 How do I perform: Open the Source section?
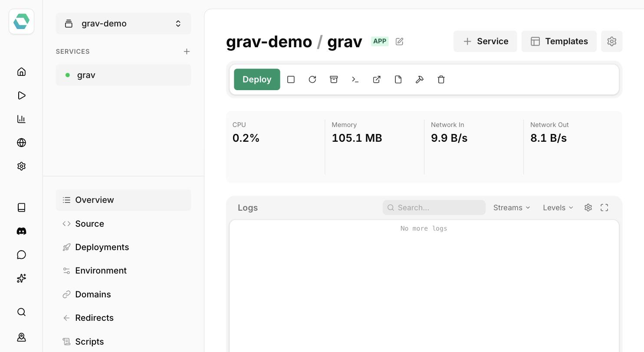[123, 224]
